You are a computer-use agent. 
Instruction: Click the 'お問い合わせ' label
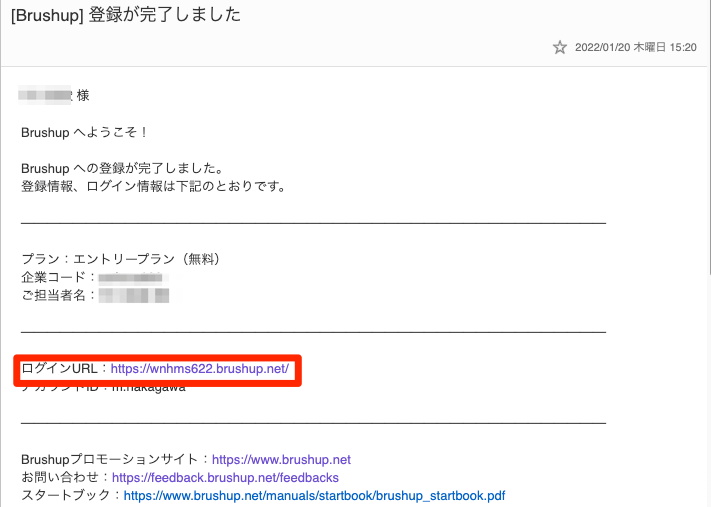(59, 478)
